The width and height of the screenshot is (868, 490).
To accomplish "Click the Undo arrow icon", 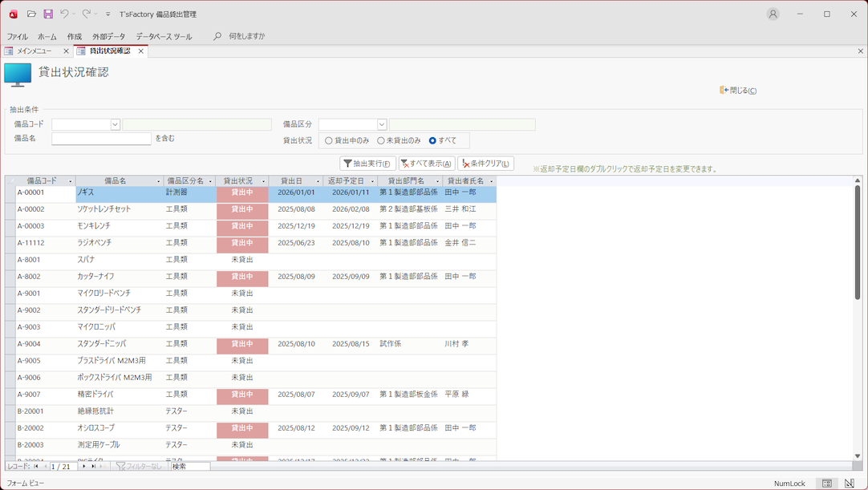I will point(65,14).
